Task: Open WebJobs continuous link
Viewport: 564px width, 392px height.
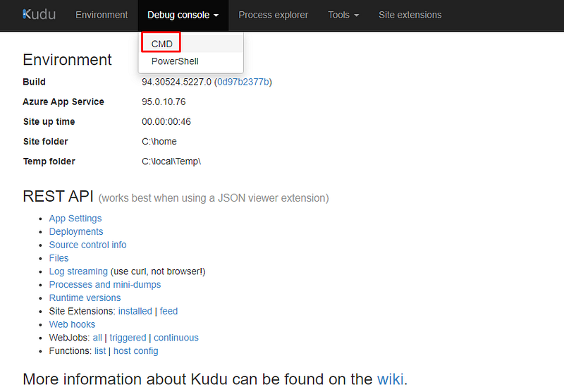Action: pyautogui.click(x=176, y=338)
